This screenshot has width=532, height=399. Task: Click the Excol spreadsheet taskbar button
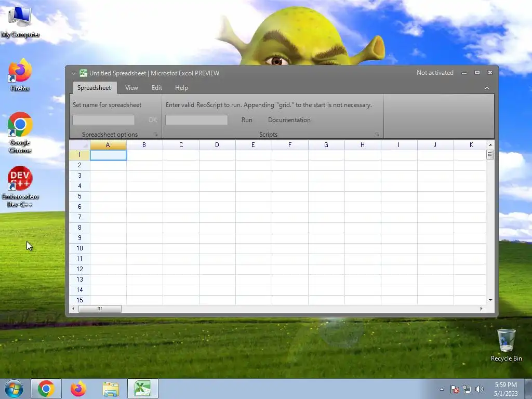143,389
